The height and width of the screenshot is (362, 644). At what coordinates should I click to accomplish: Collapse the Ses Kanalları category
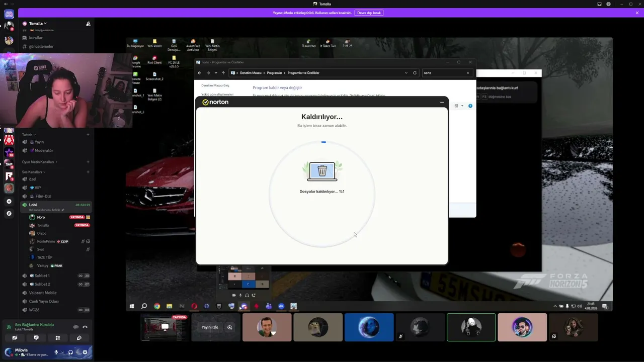pos(33,172)
